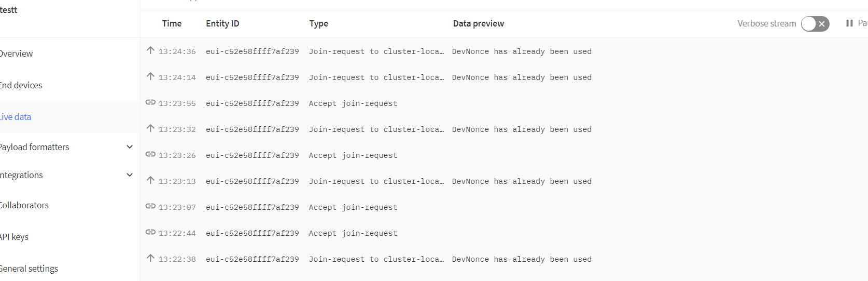The width and height of the screenshot is (868, 281).
Task: Expand the Integrations section chevron
Action: coord(130,175)
